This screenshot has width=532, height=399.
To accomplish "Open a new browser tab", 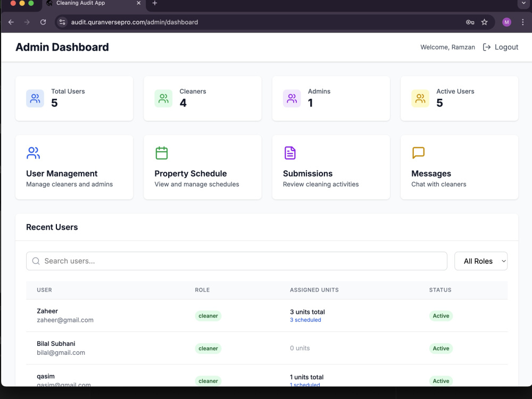I will coord(155,3).
